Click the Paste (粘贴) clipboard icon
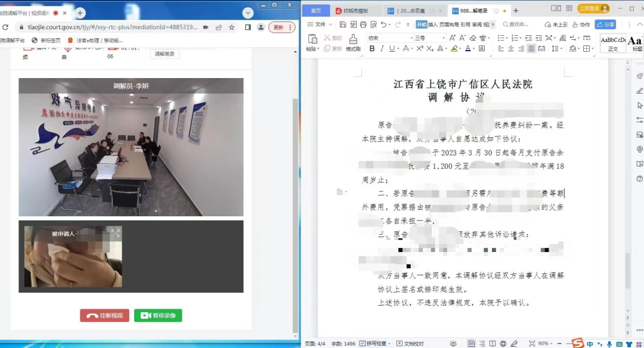The height and width of the screenshot is (348, 644). (x=312, y=39)
